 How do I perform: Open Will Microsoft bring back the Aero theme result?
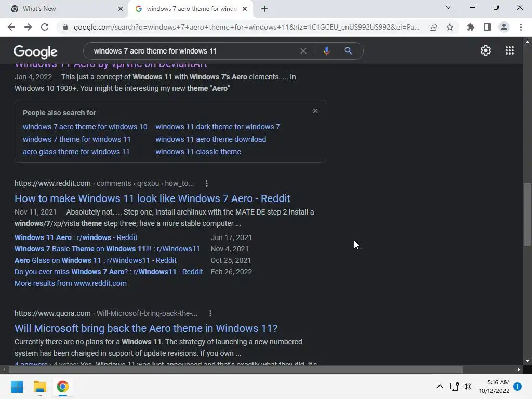pyautogui.click(x=146, y=328)
